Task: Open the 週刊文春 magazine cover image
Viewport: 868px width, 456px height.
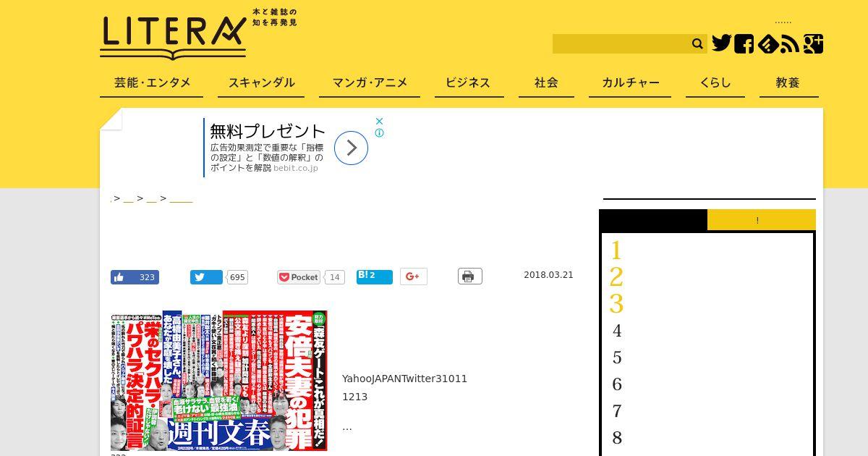Action: coord(219,381)
